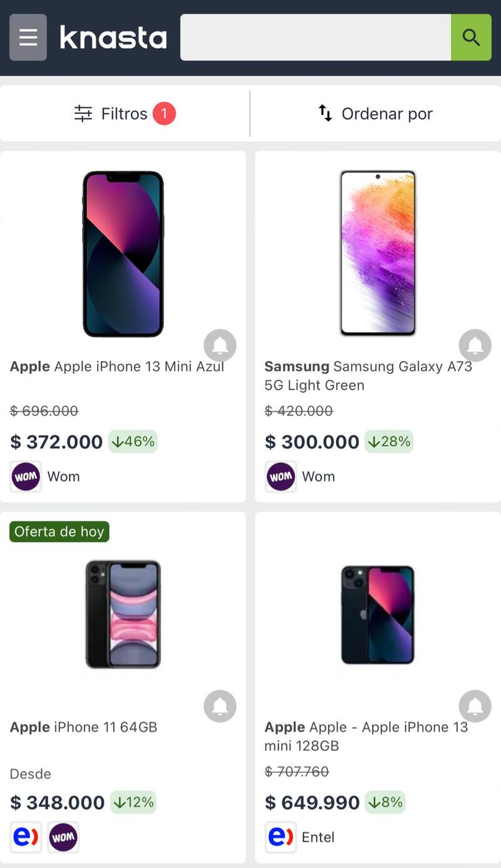Click the Wom store logo under iPhone 13 Mini Azul
501x868 pixels.
(x=26, y=476)
